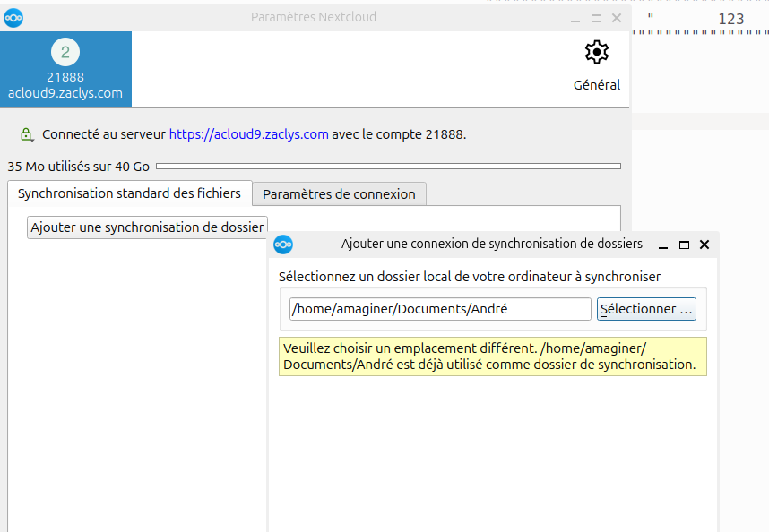
Task: Click the account avatar circle showing 2
Action: 65,52
